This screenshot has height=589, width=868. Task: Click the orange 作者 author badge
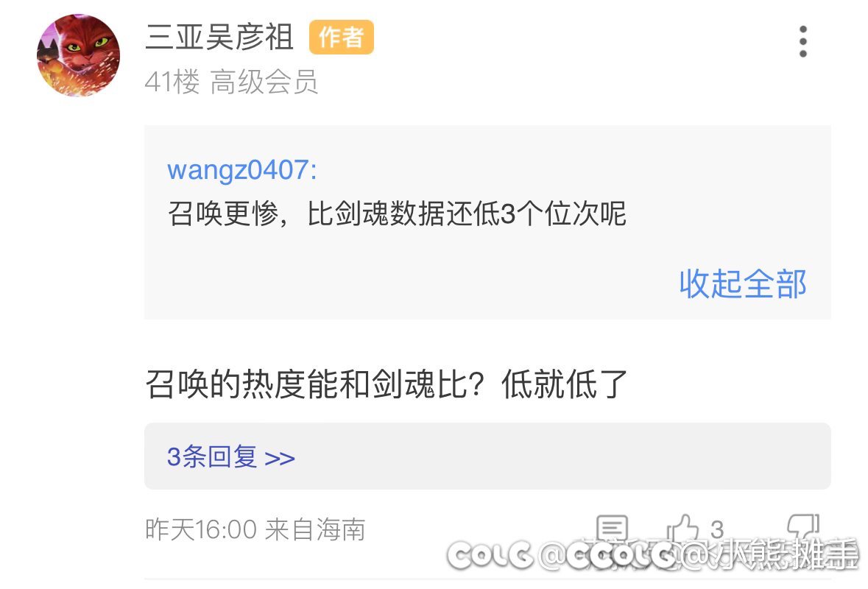[x=341, y=37]
